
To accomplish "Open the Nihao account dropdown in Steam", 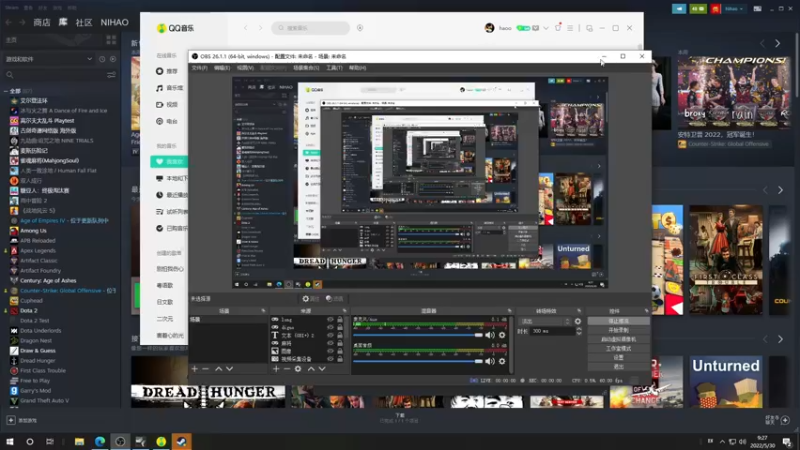I will (734, 9).
